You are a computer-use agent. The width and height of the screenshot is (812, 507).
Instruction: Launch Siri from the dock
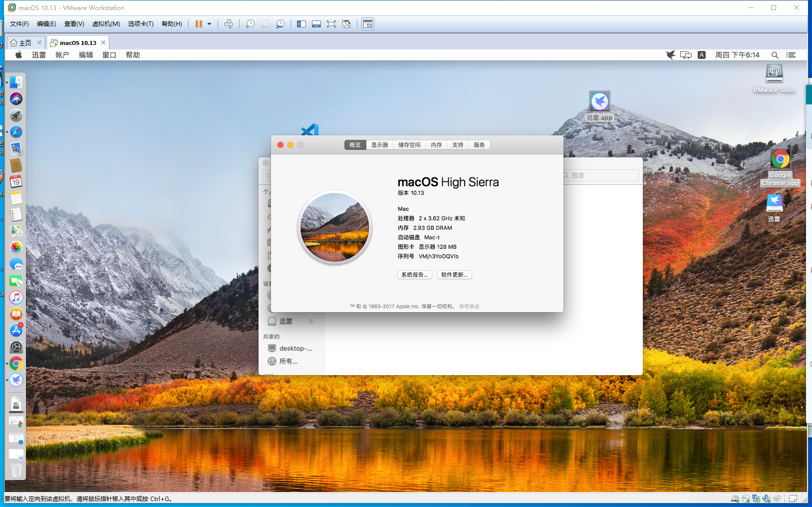(16, 99)
